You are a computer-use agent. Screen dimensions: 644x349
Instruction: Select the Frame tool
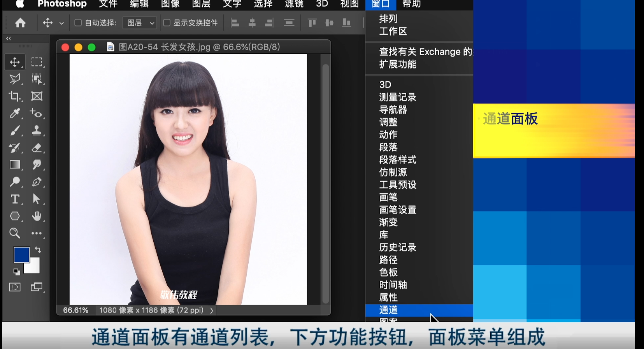(37, 96)
